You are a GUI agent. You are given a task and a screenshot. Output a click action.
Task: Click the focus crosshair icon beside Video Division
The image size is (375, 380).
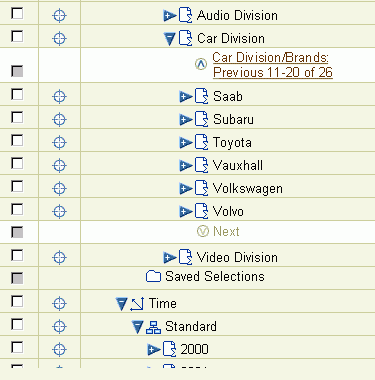pyautogui.click(x=59, y=258)
